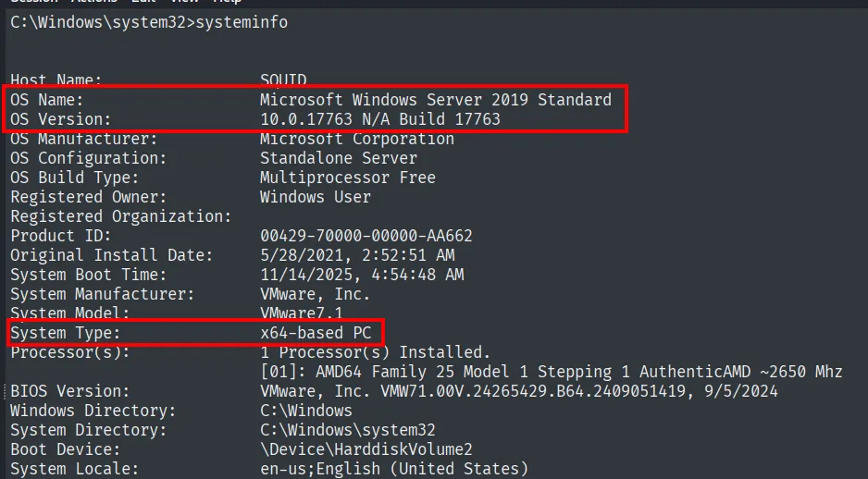The height and width of the screenshot is (479, 868).
Task: Click the 'System Locale:' label
Action: [75, 469]
